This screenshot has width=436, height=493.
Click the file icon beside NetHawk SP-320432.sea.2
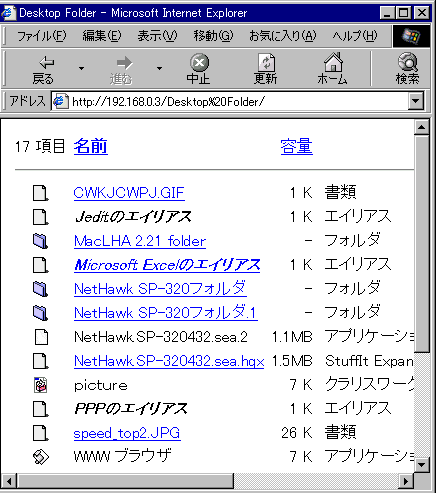click(41, 337)
